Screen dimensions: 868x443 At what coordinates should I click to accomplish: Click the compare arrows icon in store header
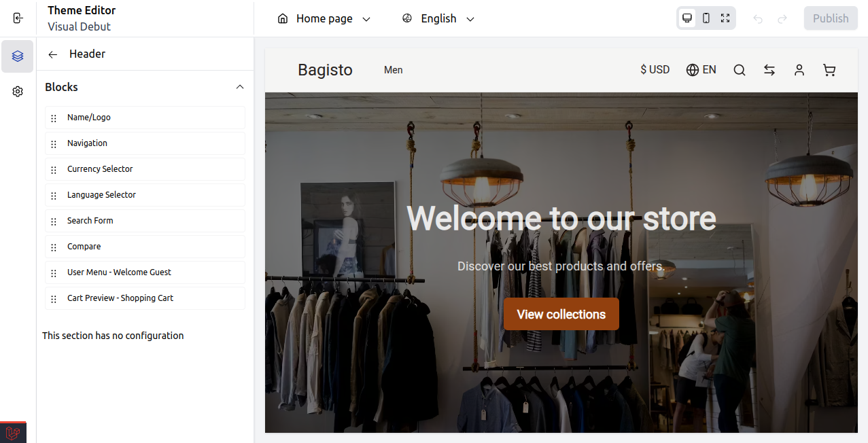pyautogui.click(x=769, y=70)
